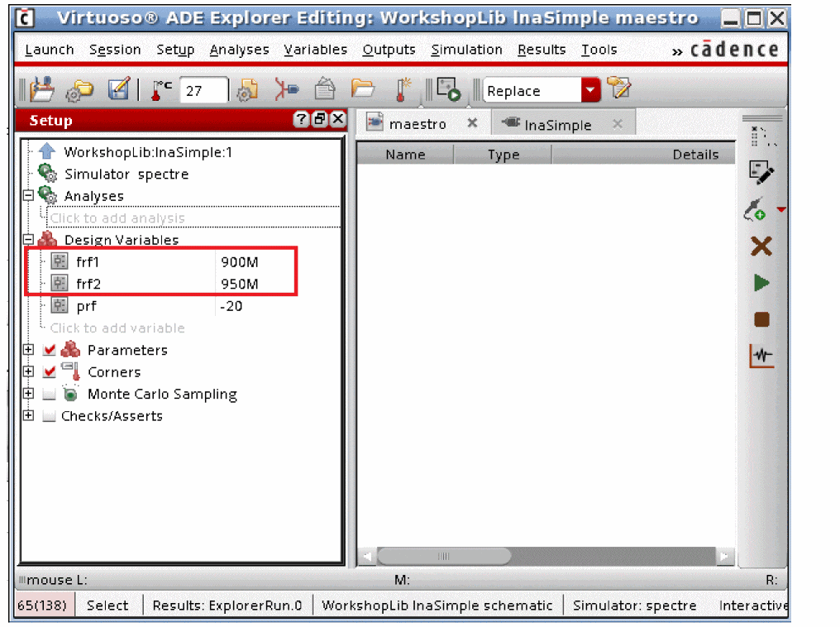The height and width of the screenshot is (627, 840).
Task: Click the edit notepad toolbar icon
Action: pos(118,89)
